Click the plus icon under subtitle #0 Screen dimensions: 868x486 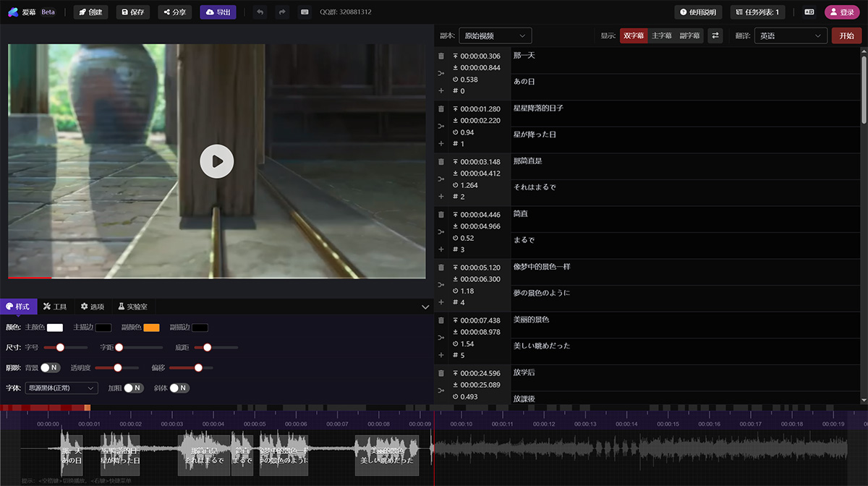441,91
